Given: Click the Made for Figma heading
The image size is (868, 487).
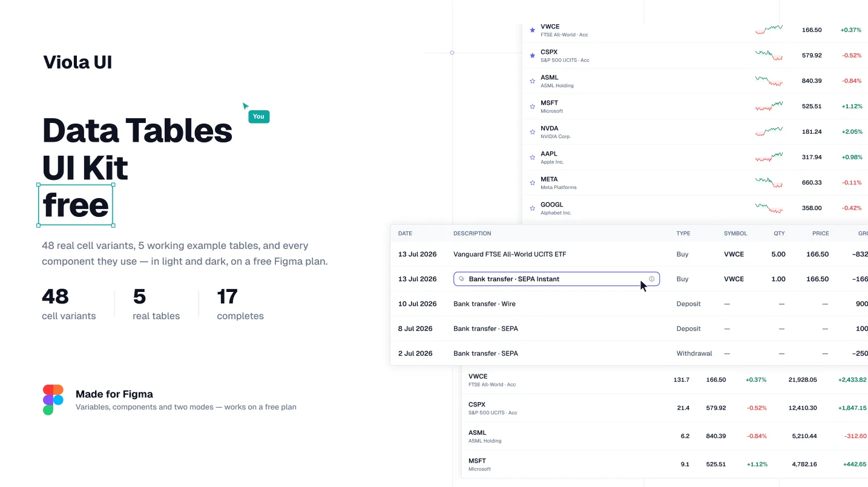Looking at the screenshot, I should coord(114,394).
